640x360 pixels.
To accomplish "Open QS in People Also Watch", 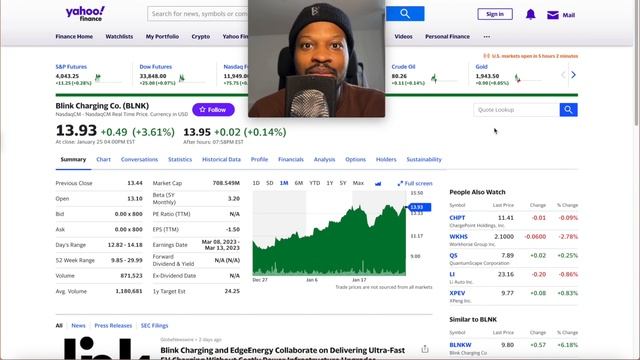I will (x=453, y=256).
